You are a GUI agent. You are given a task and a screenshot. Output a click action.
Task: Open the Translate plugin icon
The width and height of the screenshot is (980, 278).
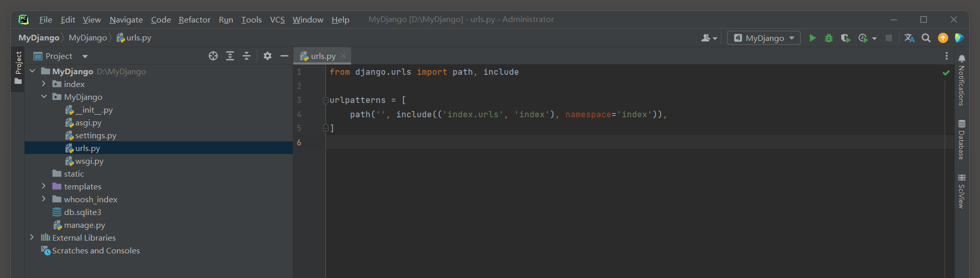tap(910, 38)
